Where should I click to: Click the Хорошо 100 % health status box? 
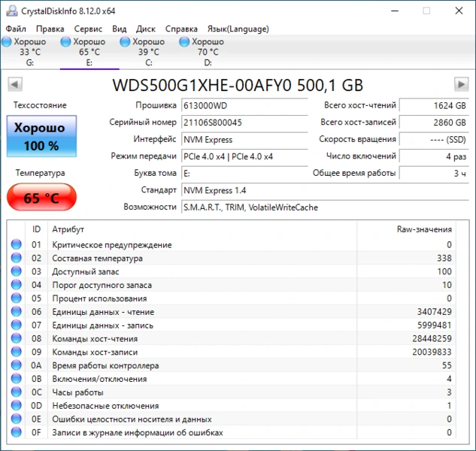click(41, 136)
